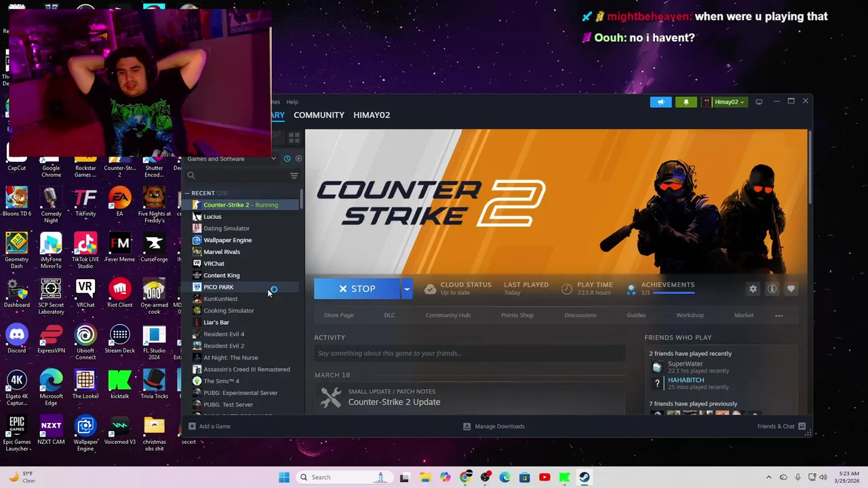The width and height of the screenshot is (868, 488).
Task: Open the more options ellipsis after Market
Action: pos(779,315)
